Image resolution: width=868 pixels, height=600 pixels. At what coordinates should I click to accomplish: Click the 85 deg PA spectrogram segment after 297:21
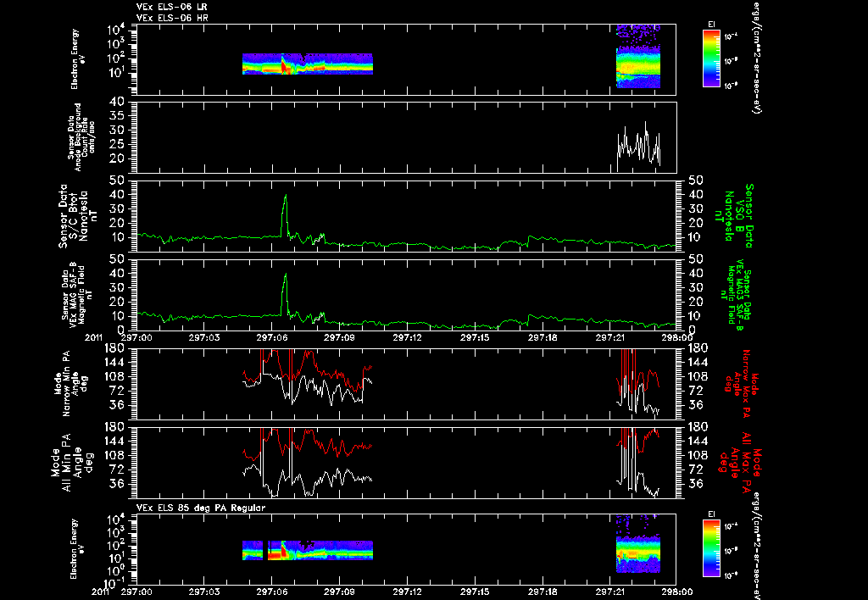[638, 543]
